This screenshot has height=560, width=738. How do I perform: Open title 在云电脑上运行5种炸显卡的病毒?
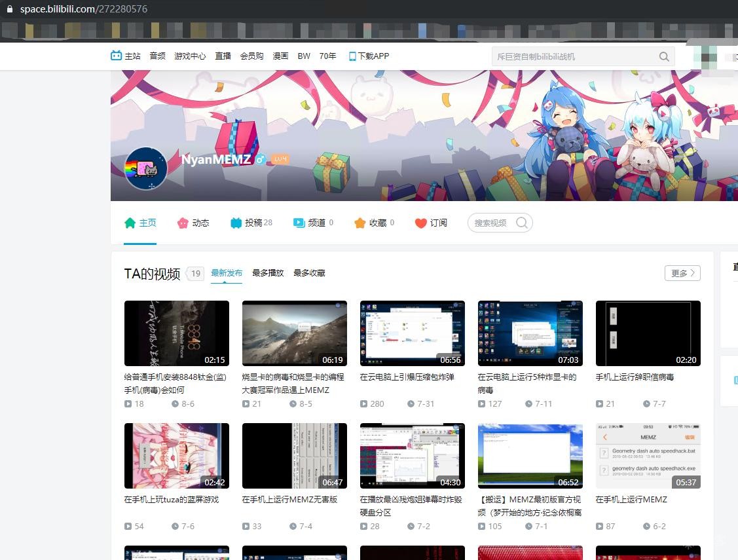point(527,384)
